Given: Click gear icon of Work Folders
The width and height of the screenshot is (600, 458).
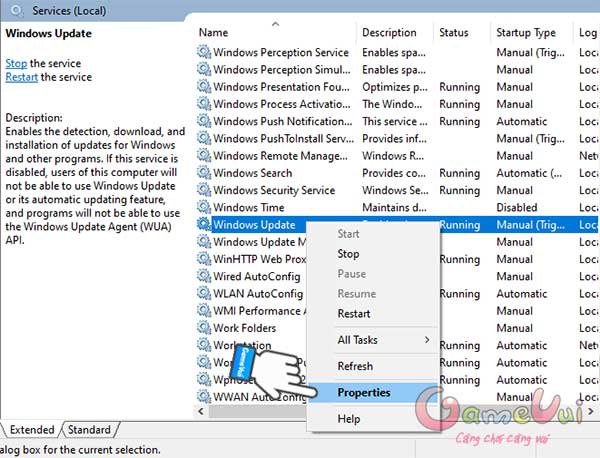Looking at the screenshot, I should (x=204, y=328).
